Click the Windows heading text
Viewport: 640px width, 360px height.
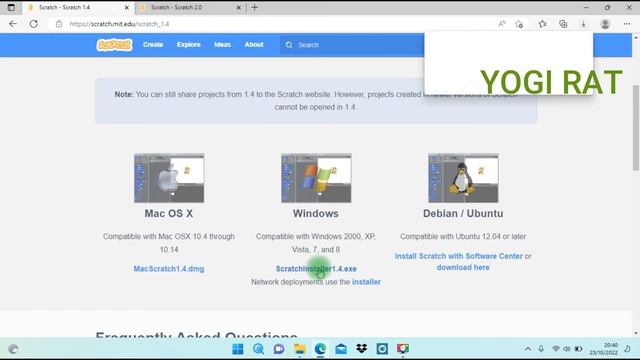(316, 213)
